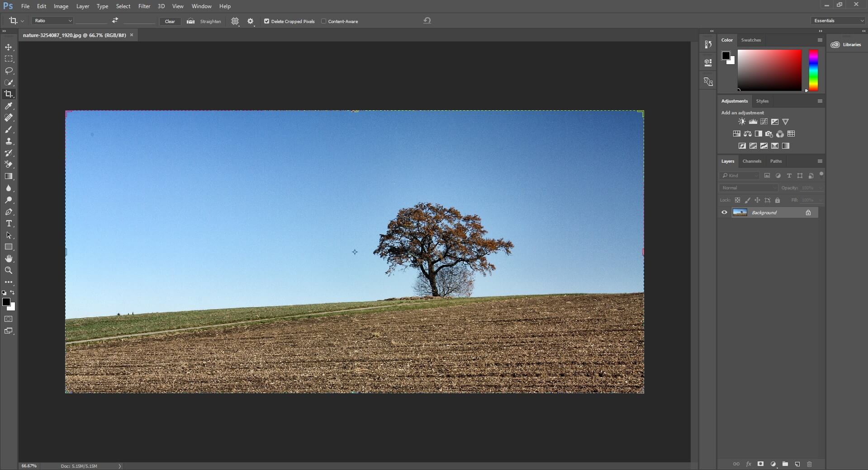868x470 pixels.
Task: Select the Clone Stamp tool
Action: [x=9, y=141]
